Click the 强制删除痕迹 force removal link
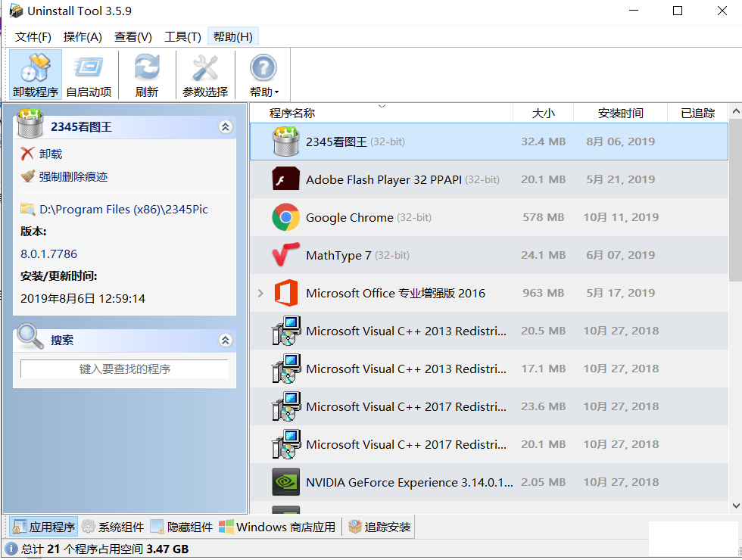Viewport: 742px width, 560px height. coord(73,176)
